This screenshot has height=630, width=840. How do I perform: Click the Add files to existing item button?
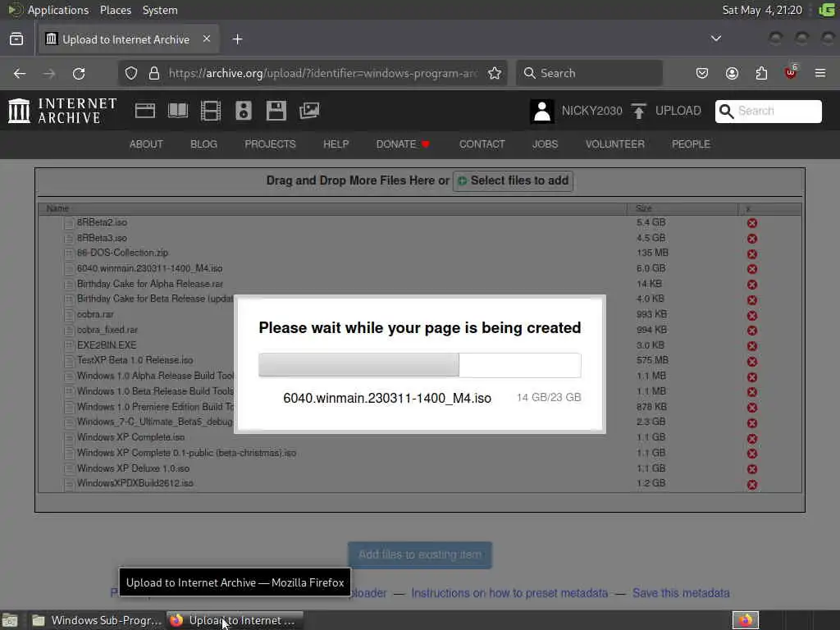click(420, 555)
